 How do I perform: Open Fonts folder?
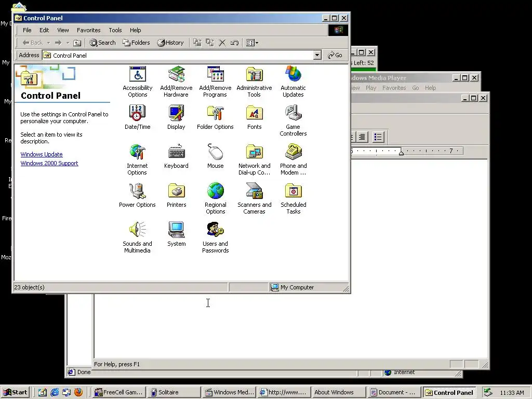coord(254,117)
